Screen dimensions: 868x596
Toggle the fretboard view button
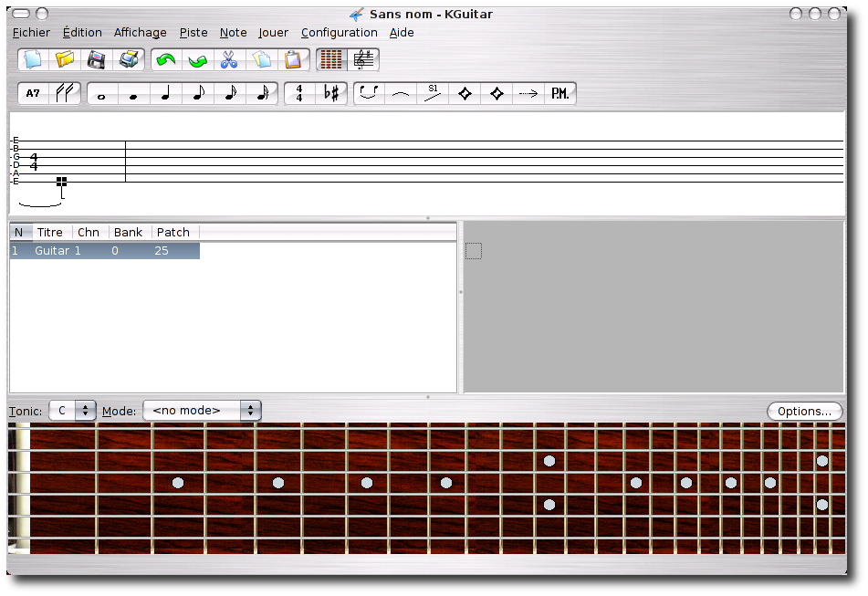(331, 60)
